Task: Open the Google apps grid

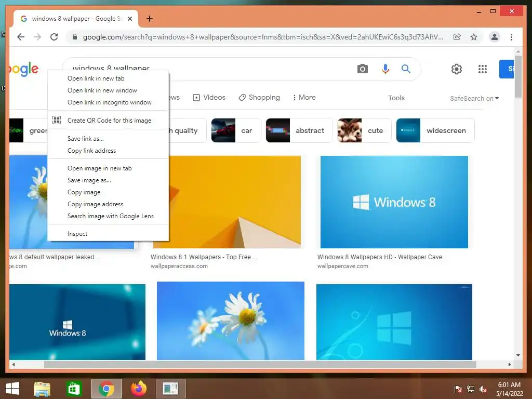Action: coord(483,69)
